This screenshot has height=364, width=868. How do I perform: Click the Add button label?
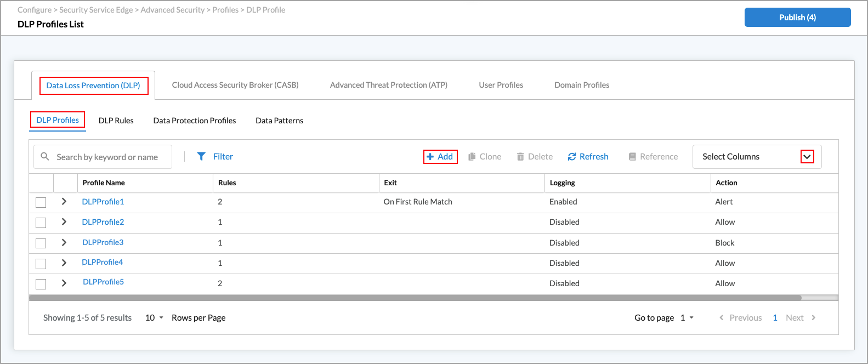click(x=445, y=157)
